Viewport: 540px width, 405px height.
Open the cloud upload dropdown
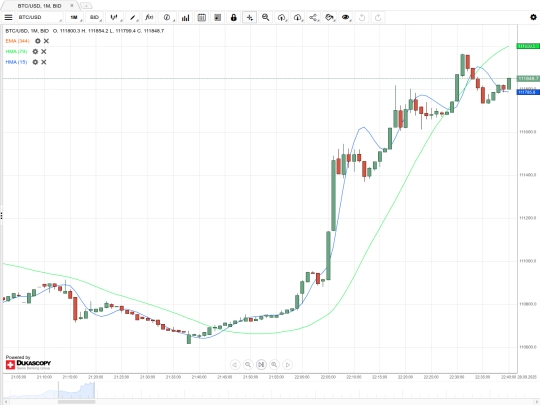click(282, 17)
